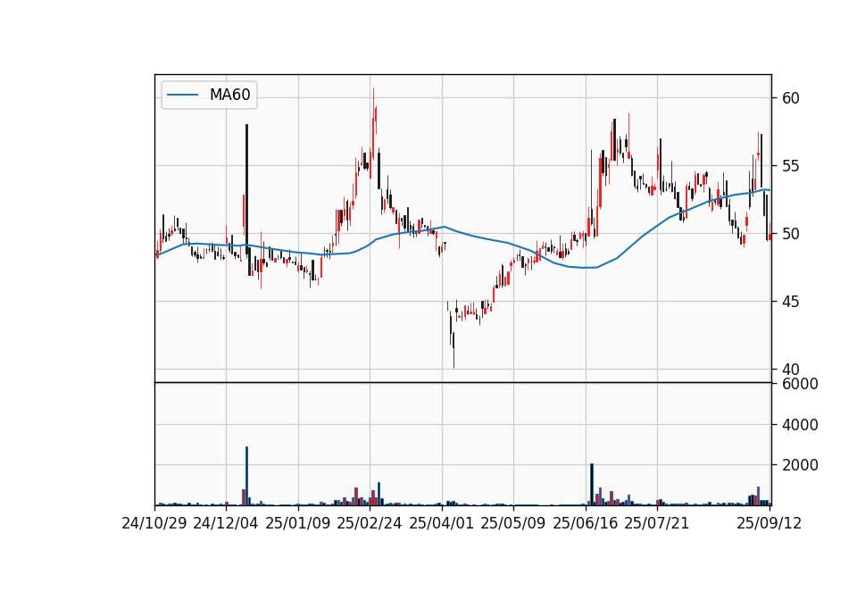Click the 25/04/01 date label
Screen dimensions: 857x616
[x=442, y=523]
